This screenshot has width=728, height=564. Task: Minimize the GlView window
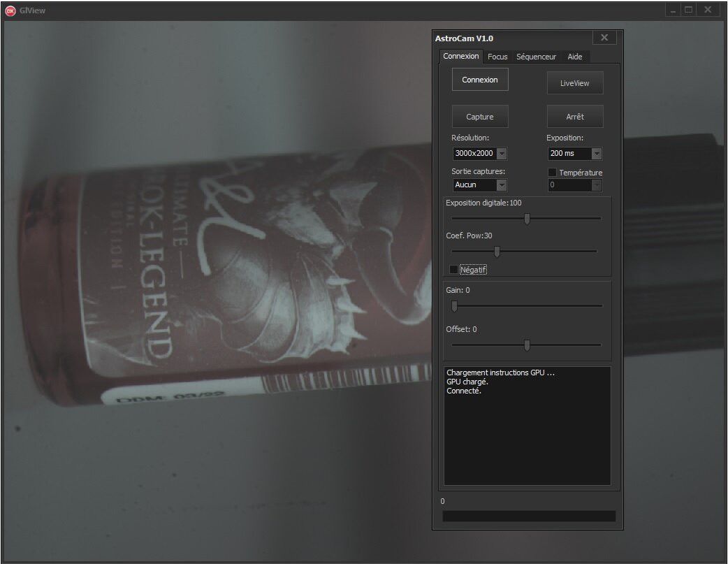click(x=673, y=10)
